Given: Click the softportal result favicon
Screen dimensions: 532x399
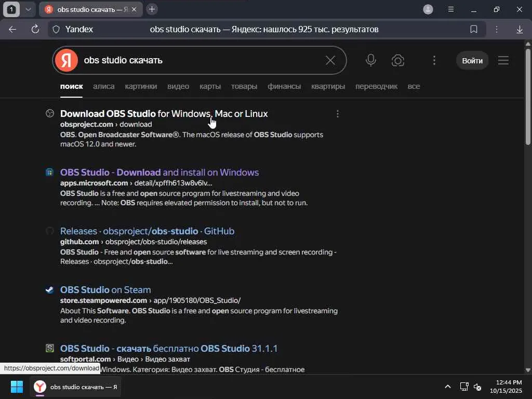Looking at the screenshot, I should click(50, 348).
